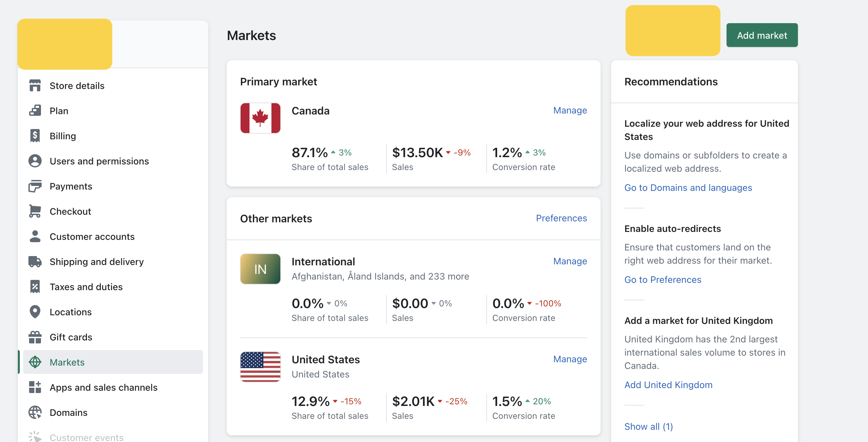This screenshot has height=442, width=868.
Task: Expand recommendations with Show all (1)
Action: coord(648,426)
